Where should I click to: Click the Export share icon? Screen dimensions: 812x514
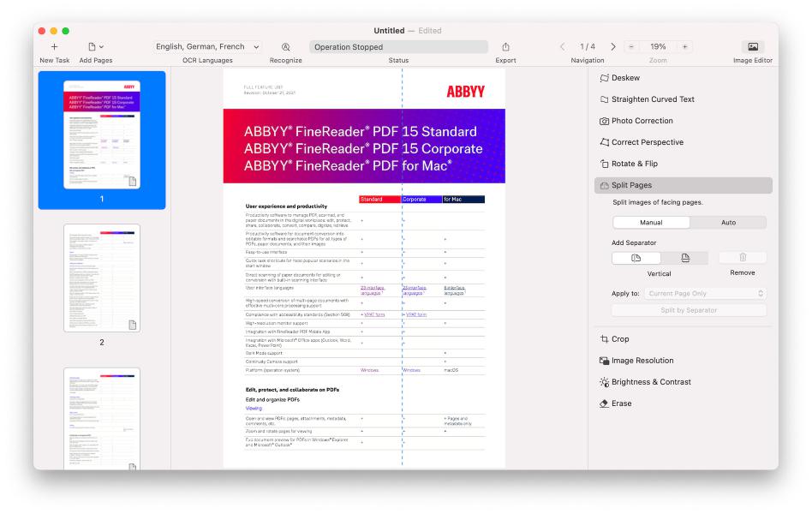coord(505,46)
